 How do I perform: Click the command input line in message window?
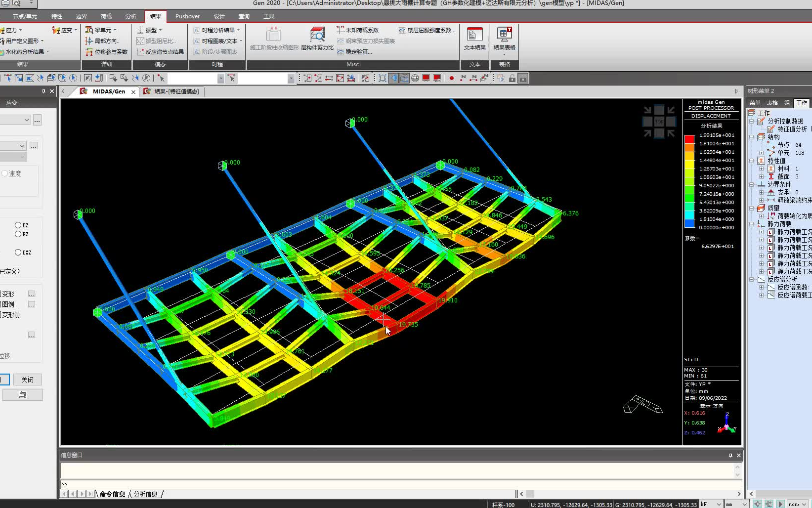(x=400, y=485)
